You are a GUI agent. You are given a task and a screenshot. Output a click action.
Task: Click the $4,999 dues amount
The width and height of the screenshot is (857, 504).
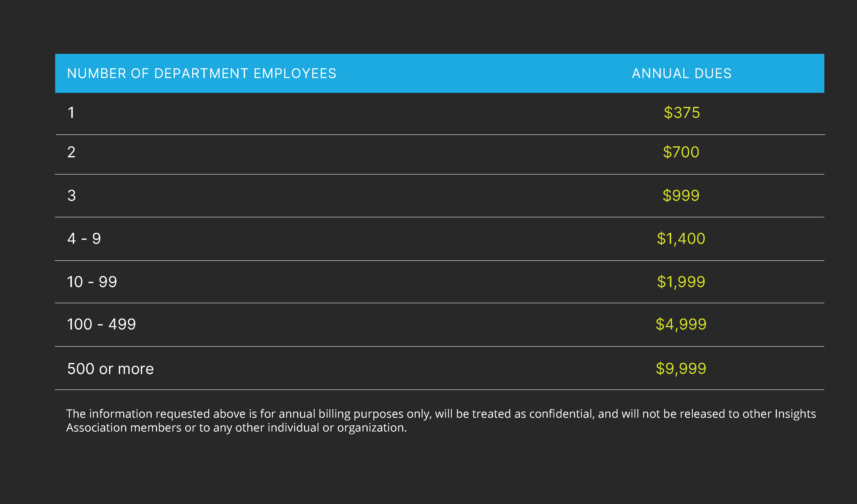point(681,324)
